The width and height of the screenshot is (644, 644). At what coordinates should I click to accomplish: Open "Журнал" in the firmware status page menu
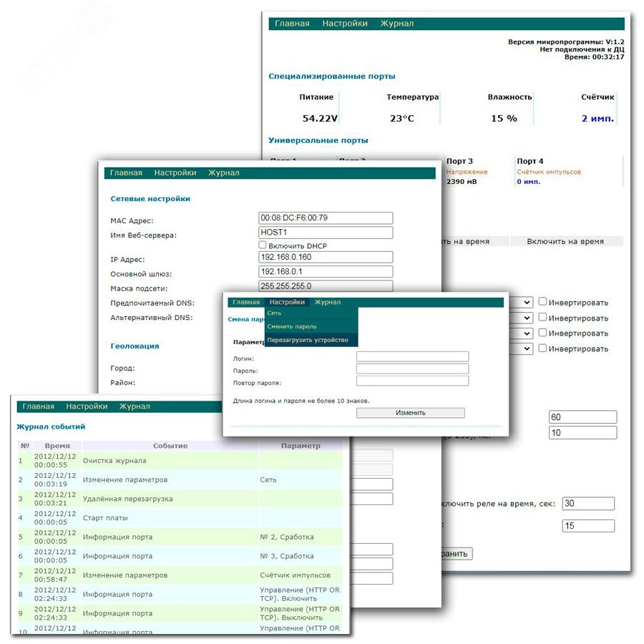[x=396, y=24]
